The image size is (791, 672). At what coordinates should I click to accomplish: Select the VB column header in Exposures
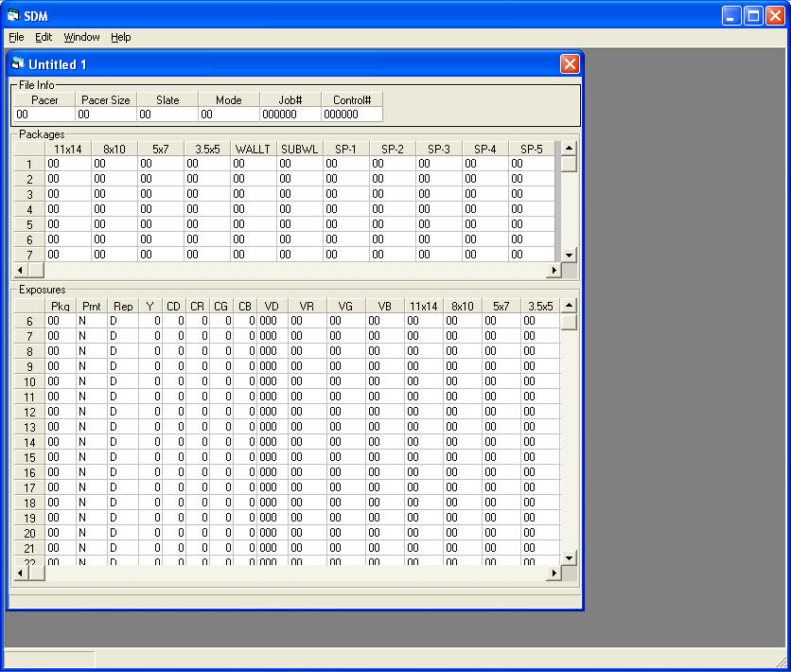click(x=384, y=307)
